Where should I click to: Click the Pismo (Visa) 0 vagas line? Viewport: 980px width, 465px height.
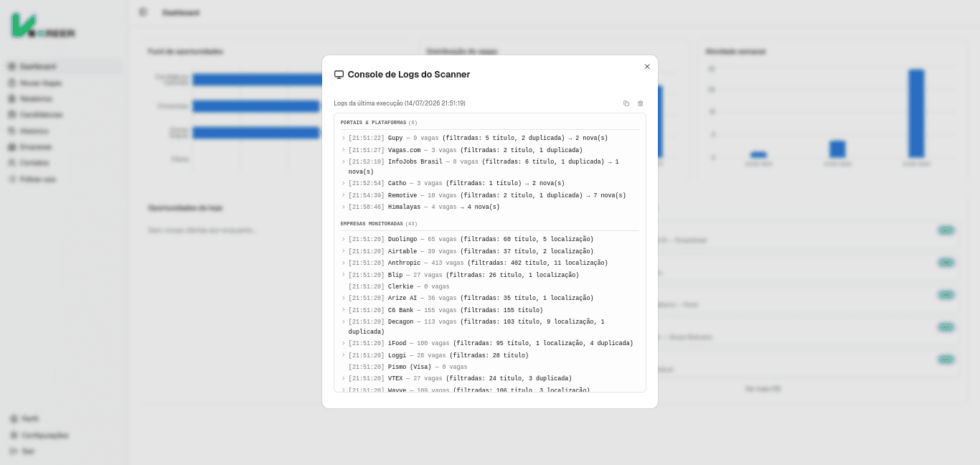click(x=407, y=367)
